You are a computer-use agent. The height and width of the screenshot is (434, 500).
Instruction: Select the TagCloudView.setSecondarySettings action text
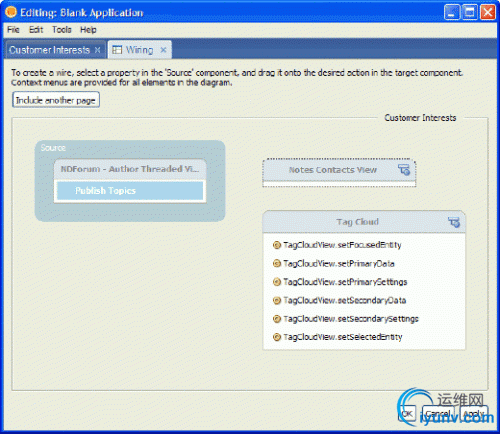(x=351, y=319)
